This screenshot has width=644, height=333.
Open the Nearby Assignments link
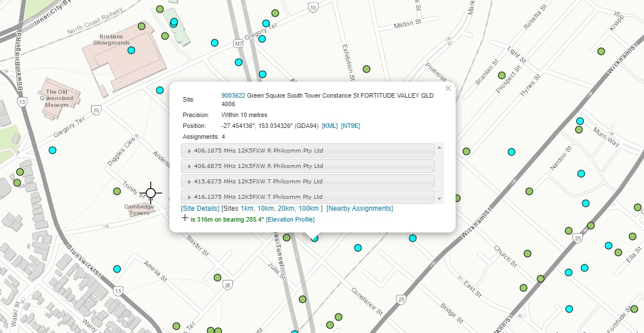tap(360, 208)
